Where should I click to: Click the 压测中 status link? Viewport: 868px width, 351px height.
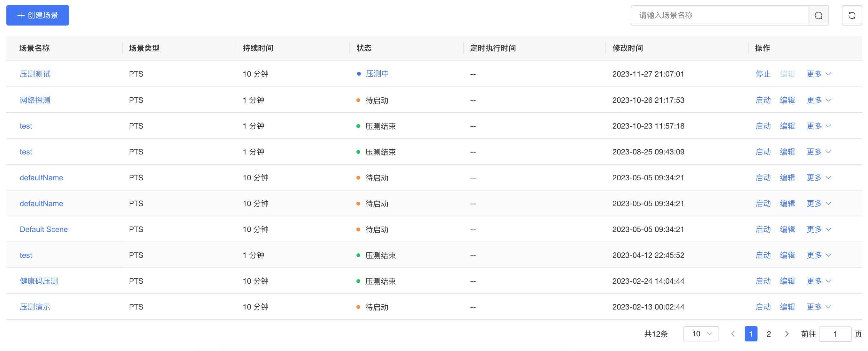(377, 74)
